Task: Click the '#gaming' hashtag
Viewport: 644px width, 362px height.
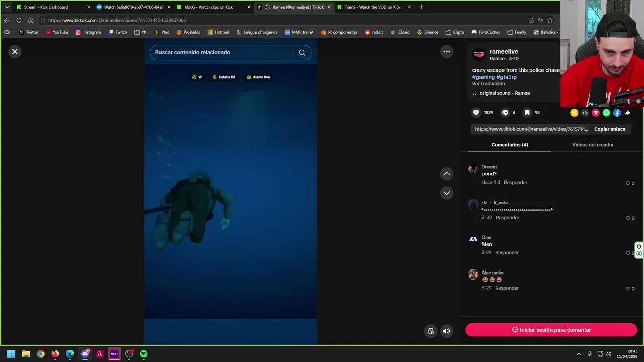Action: click(x=484, y=77)
